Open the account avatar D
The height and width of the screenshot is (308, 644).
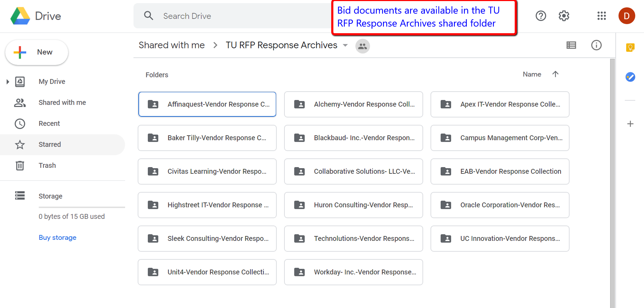coord(627,16)
